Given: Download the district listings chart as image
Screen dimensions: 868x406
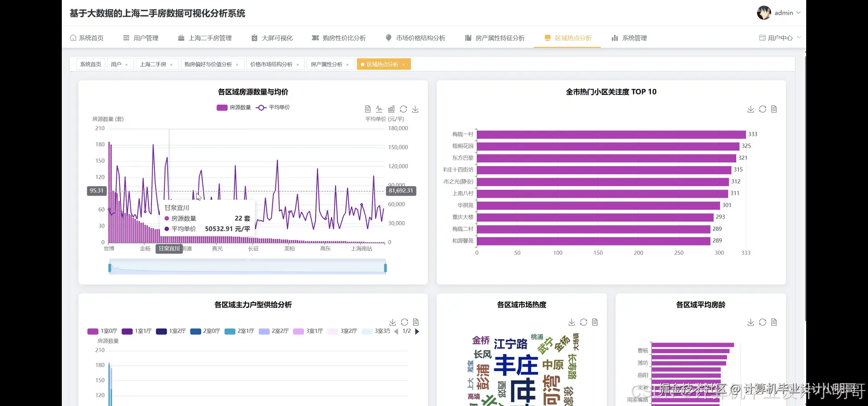Looking at the screenshot, I should tap(415, 109).
